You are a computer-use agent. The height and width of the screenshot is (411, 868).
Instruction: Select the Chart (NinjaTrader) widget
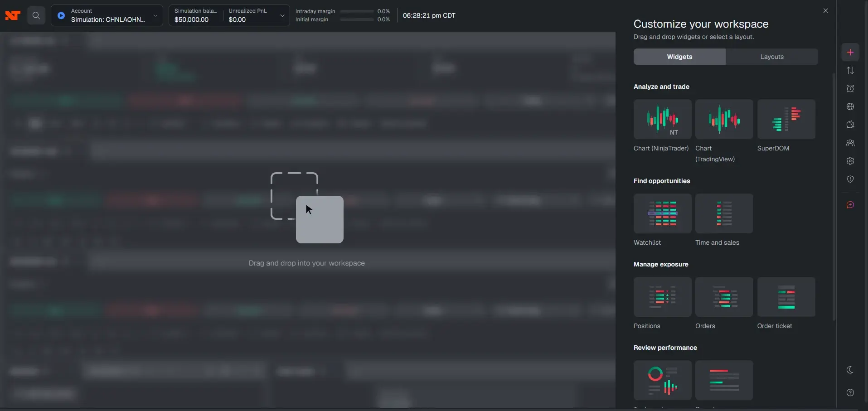[x=662, y=119]
